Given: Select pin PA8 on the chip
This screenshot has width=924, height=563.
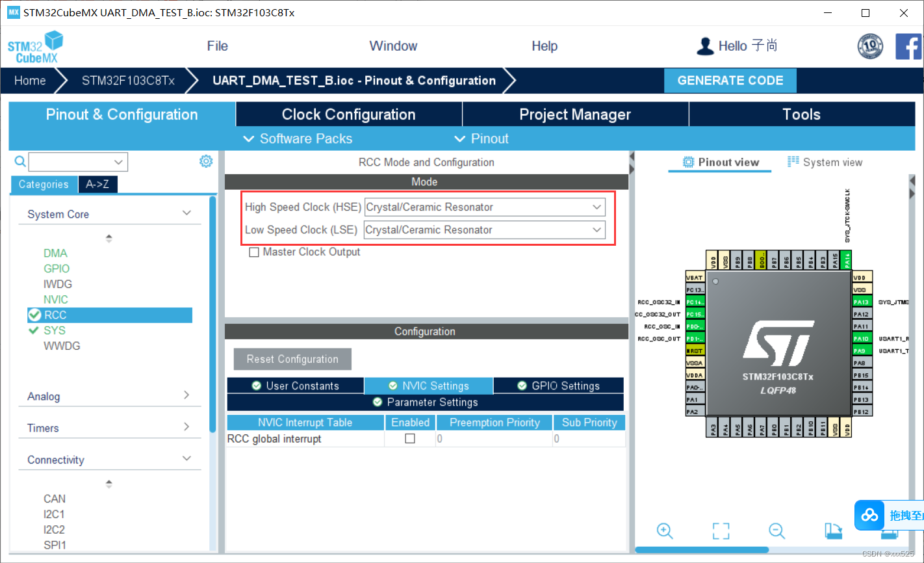Looking at the screenshot, I should (862, 363).
